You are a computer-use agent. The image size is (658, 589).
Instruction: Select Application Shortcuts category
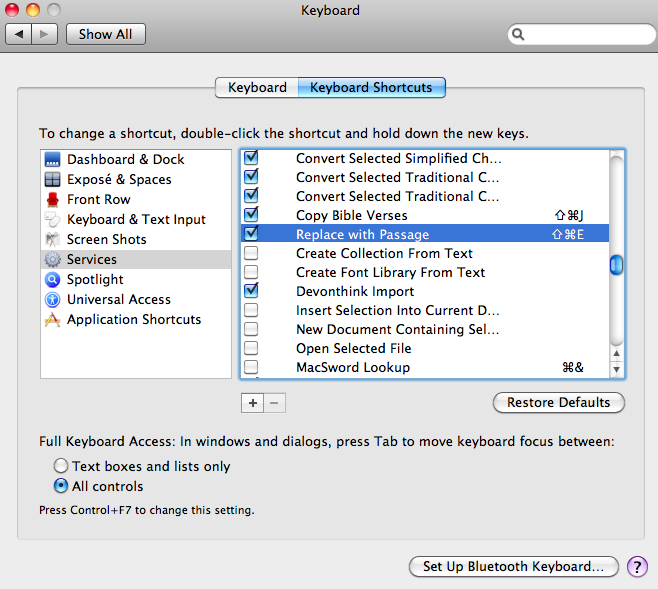[x=136, y=320]
